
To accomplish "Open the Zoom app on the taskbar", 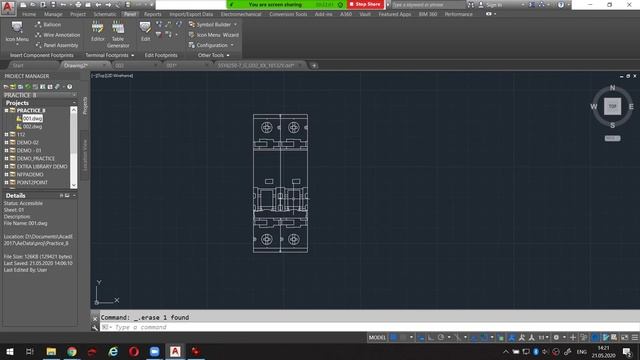I will point(154,351).
